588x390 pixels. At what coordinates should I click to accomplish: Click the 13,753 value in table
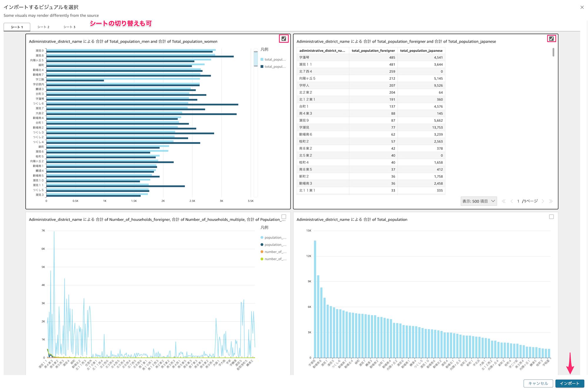point(437,128)
